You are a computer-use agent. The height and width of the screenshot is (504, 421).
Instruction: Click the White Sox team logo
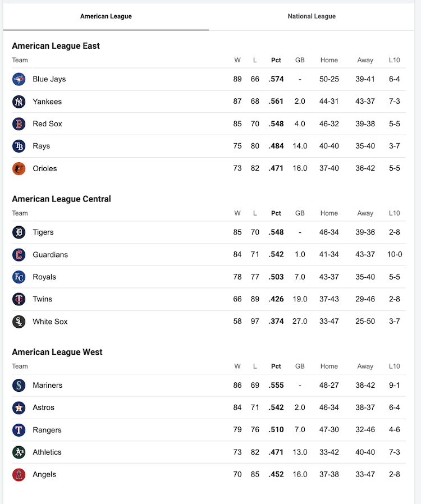[19, 322]
